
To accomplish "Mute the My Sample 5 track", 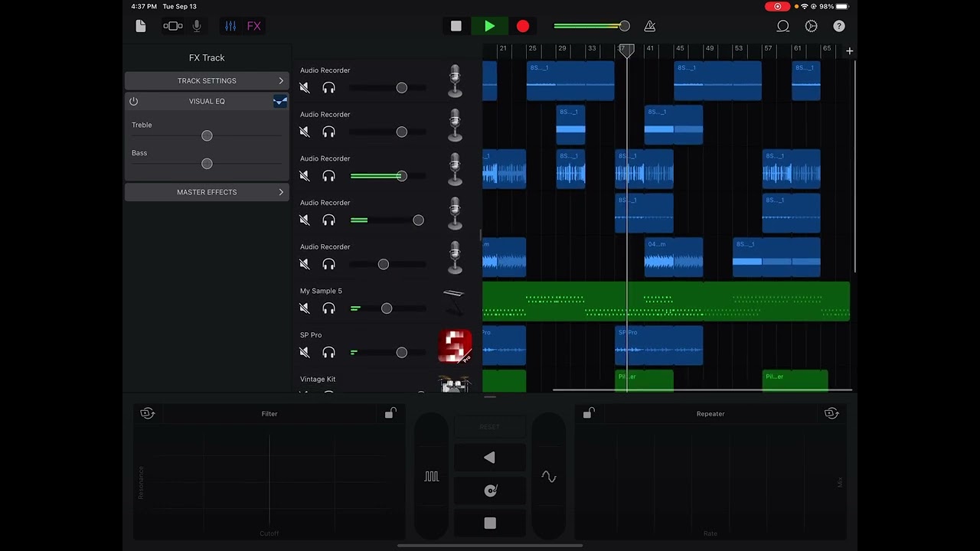I will click(305, 308).
